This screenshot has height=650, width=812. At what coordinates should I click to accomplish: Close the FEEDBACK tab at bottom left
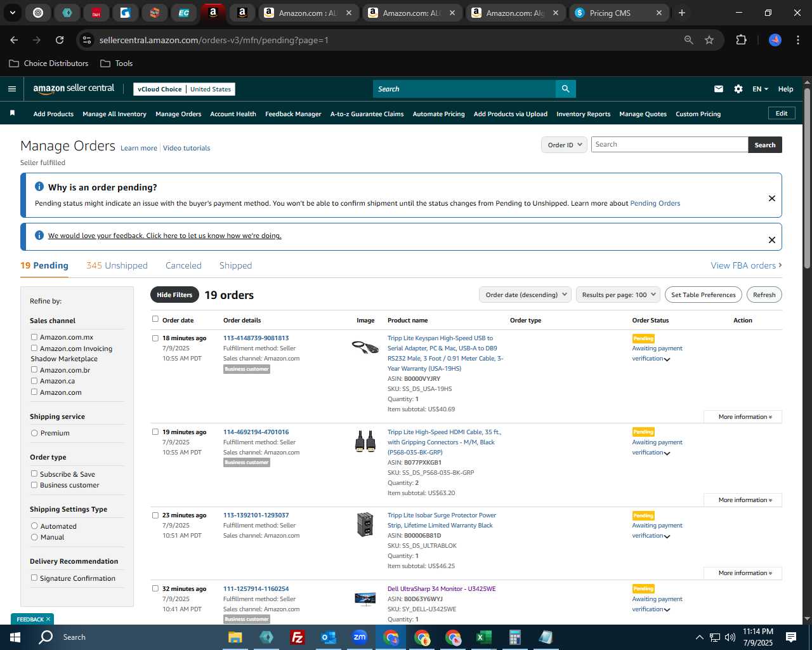(48, 619)
